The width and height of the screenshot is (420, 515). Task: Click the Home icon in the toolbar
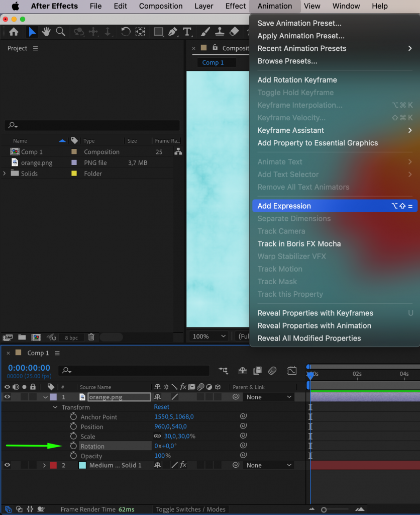(14, 32)
